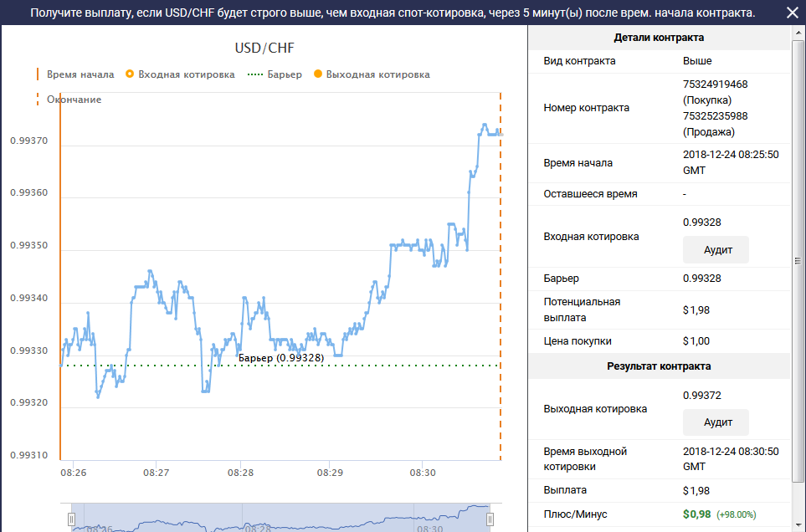This screenshot has width=806, height=532.
Task: Click the scroll-up arrow of details panel
Action: pos(798,33)
